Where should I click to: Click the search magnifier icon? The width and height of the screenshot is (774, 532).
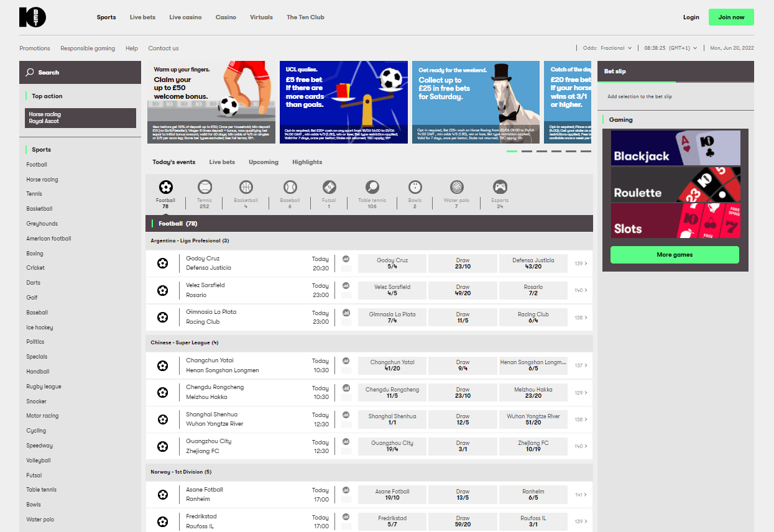click(x=30, y=72)
